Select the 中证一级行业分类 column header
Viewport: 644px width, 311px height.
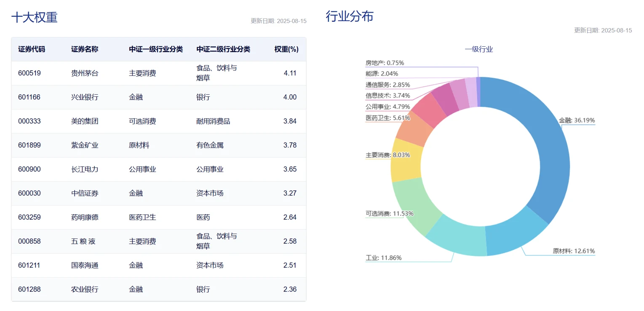156,49
